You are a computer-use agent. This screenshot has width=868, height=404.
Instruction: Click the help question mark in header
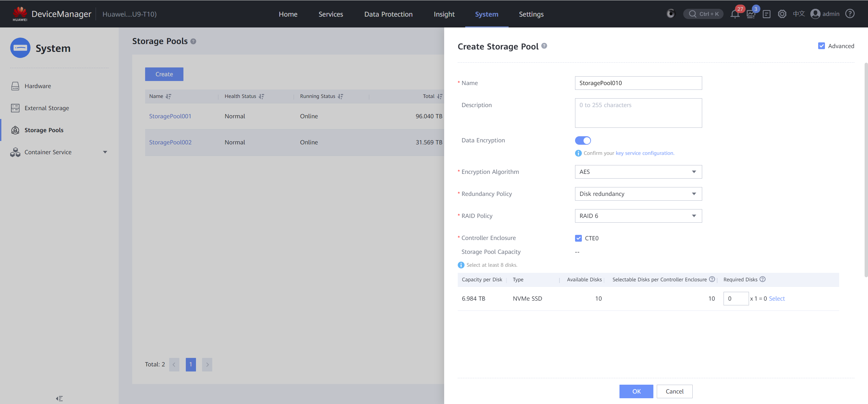[x=850, y=14]
